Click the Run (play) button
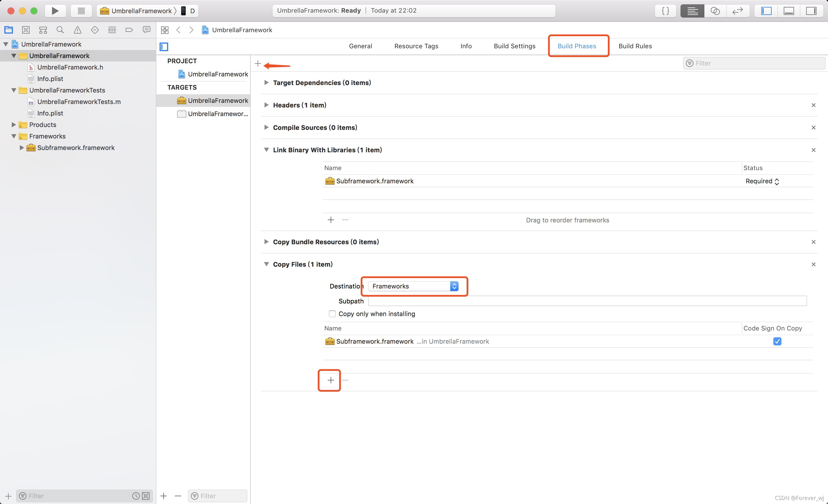Viewport: 828px width, 504px height. point(55,11)
